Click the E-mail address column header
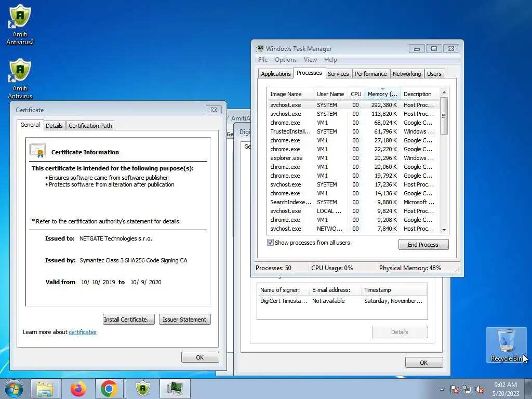 (335, 290)
